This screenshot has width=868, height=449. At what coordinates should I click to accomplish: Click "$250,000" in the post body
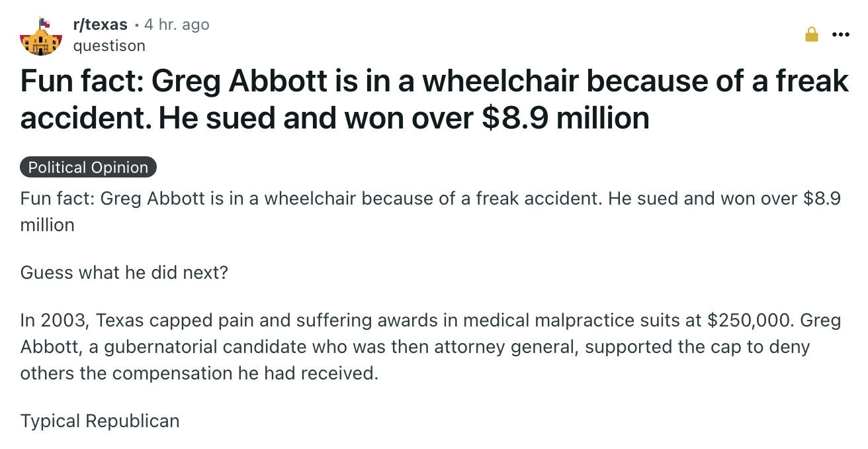tap(750, 321)
